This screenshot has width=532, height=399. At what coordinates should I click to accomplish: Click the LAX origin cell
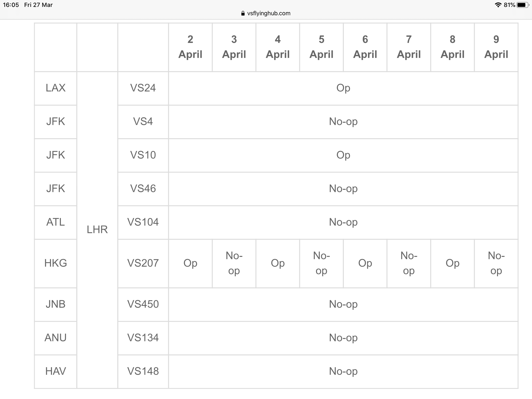[56, 88]
